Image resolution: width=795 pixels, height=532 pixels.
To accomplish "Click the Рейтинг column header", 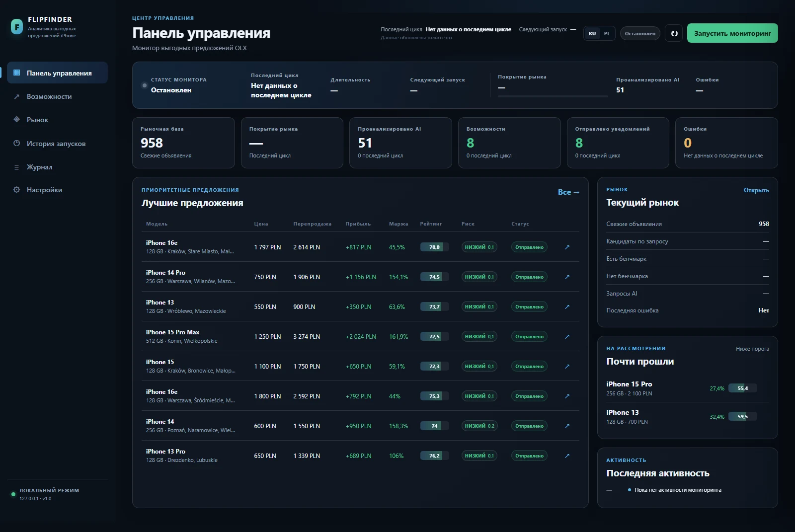I will (x=431, y=224).
